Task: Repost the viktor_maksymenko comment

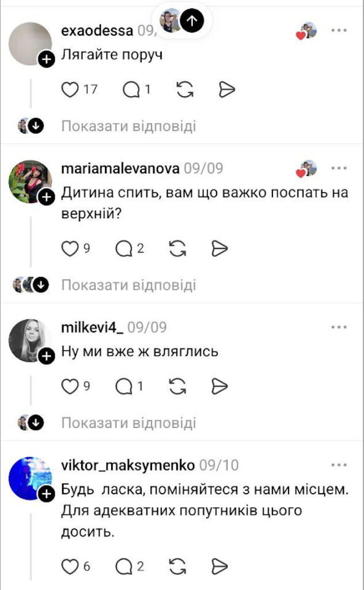Action: point(177,566)
